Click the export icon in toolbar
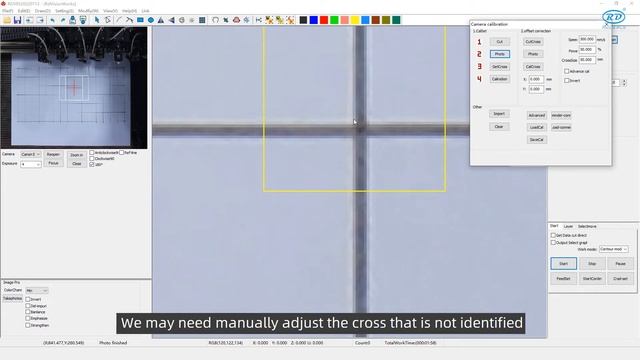640x360 pixels. 40,20
